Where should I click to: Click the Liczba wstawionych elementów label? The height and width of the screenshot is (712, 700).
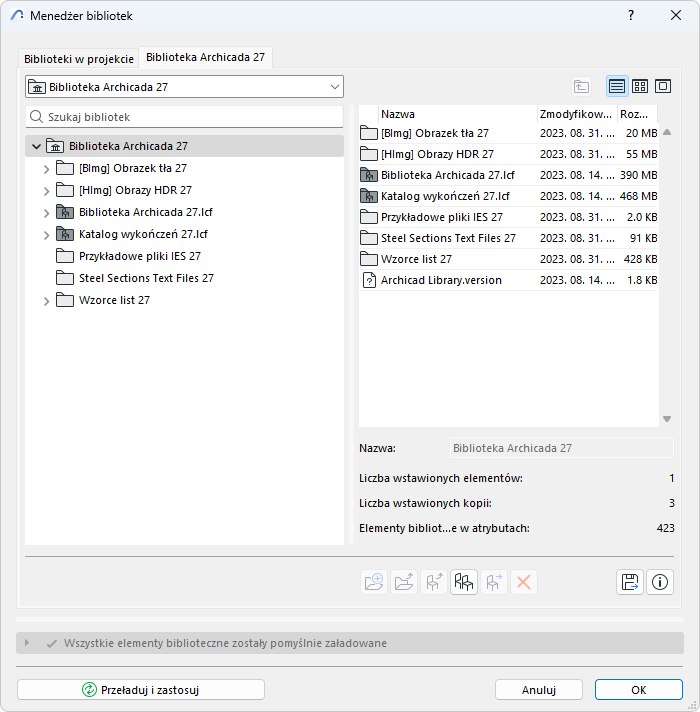point(441,478)
